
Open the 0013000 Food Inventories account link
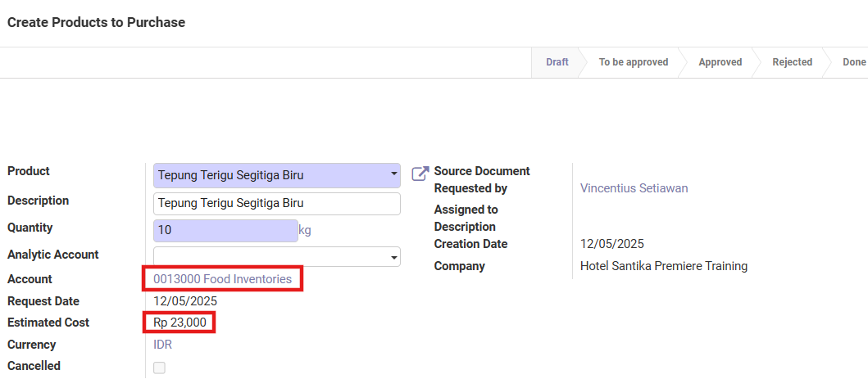(222, 279)
